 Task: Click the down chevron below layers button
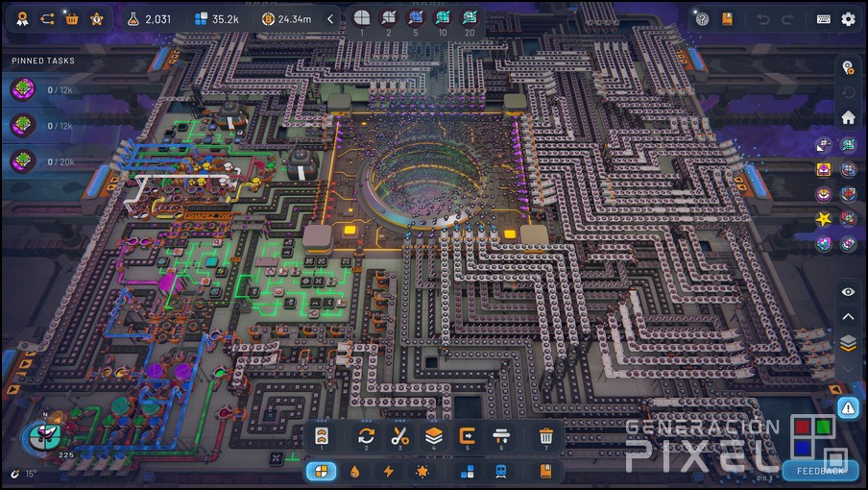click(x=848, y=368)
